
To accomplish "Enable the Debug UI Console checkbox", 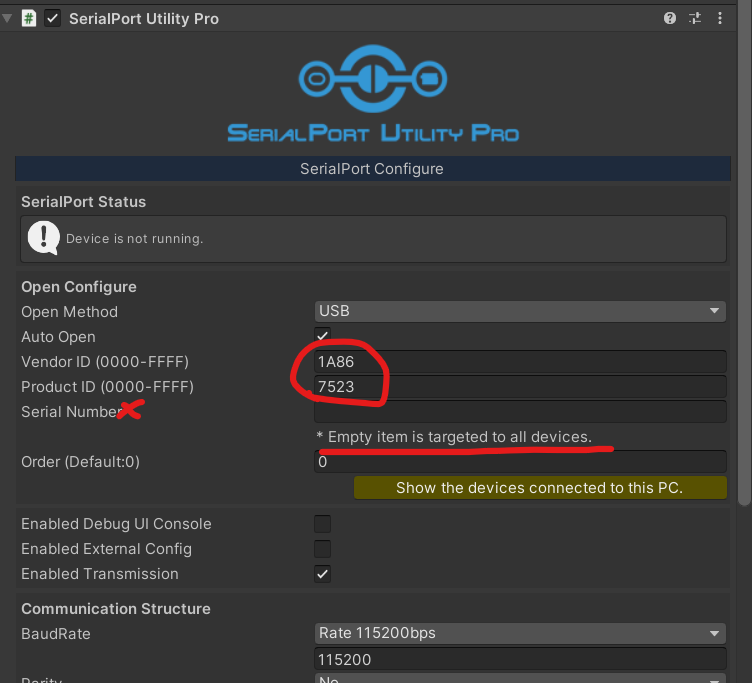I will pos(322,524).
